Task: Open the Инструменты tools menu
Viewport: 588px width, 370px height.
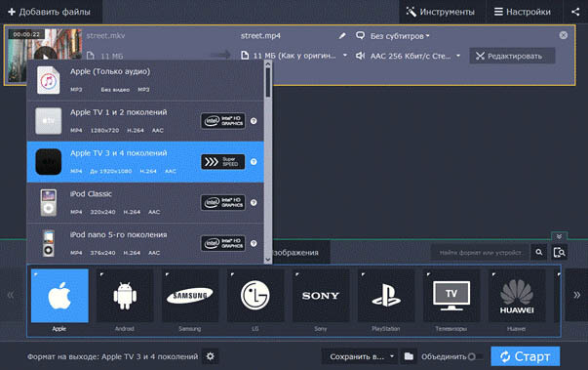Action: tap(440, 12)
